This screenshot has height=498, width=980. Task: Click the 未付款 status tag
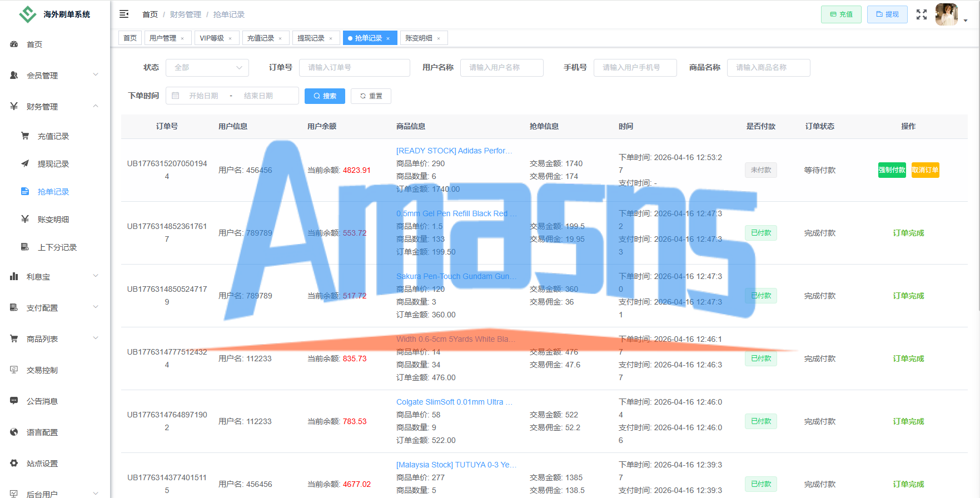click(761, 170)
